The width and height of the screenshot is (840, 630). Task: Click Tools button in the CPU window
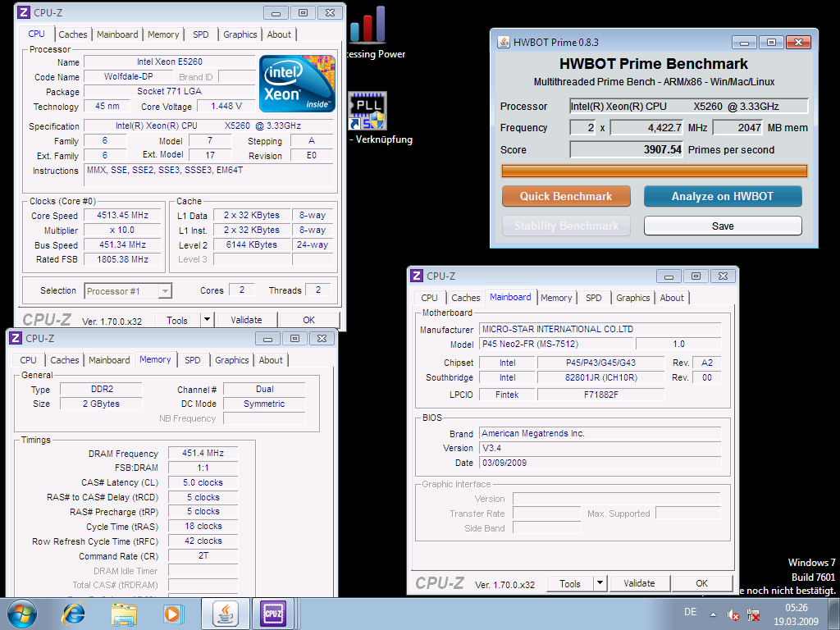(x=177, y=321)
